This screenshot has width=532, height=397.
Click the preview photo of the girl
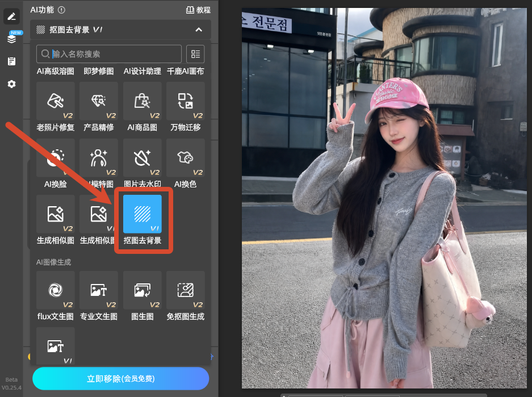pos(384,198)
